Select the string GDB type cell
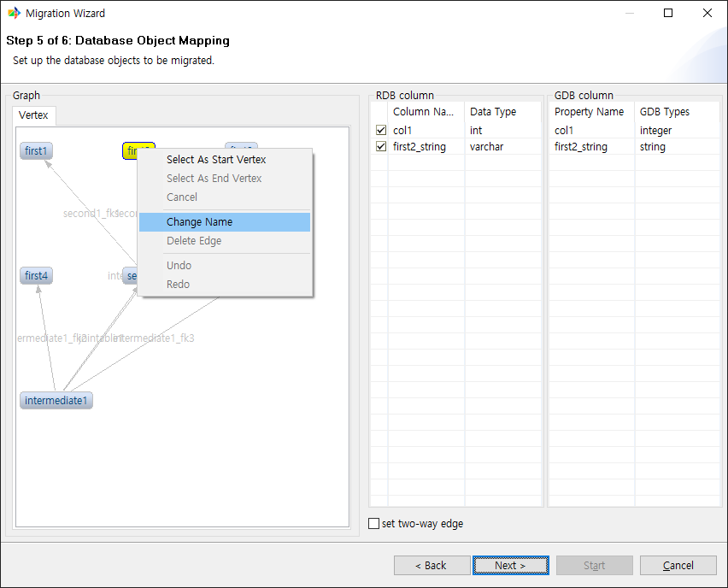This screenshot has width=728, height=588. [x=652, y=147]
